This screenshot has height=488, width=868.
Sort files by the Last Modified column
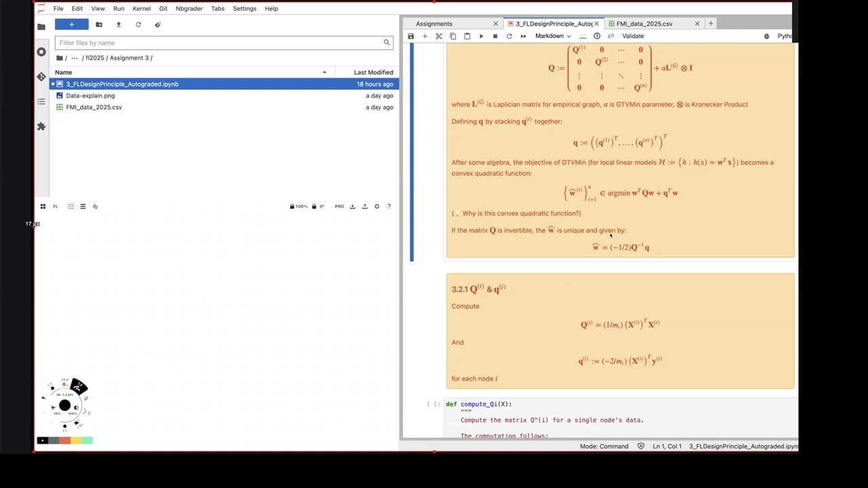(373, 72)
